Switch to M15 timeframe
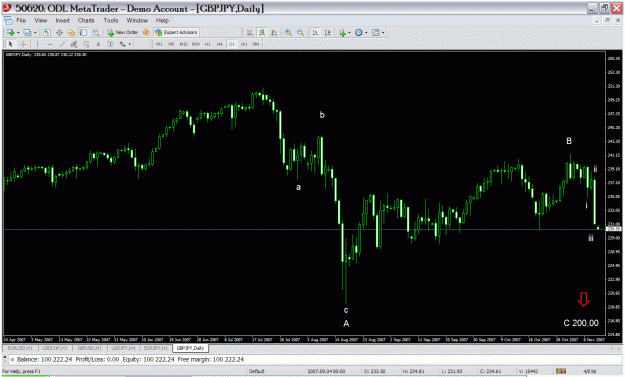This screenshot has height=377, width=625. [183, 44]
